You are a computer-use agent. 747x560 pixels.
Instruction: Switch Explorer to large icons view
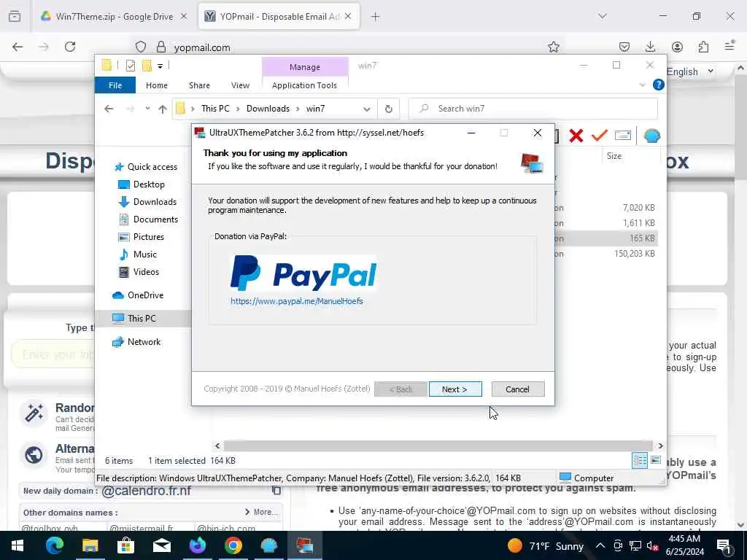[x=656, y=460]
